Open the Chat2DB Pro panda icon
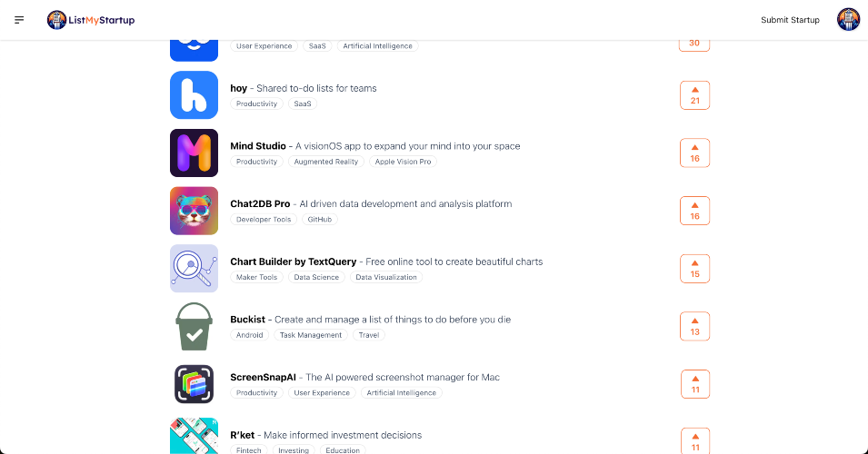Screen dimensions: 868x454 [194, 211]
